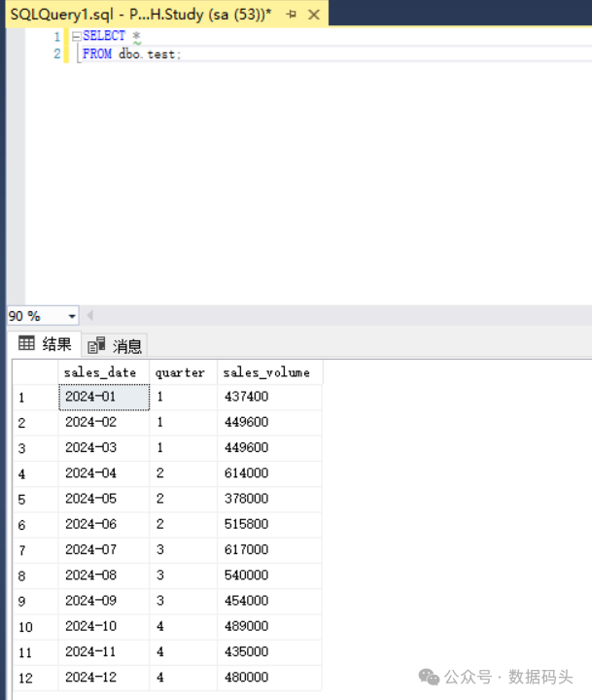Select cell 2024-10 in sales_date
This screenshot has height=700, width=592.
[104, 626]
